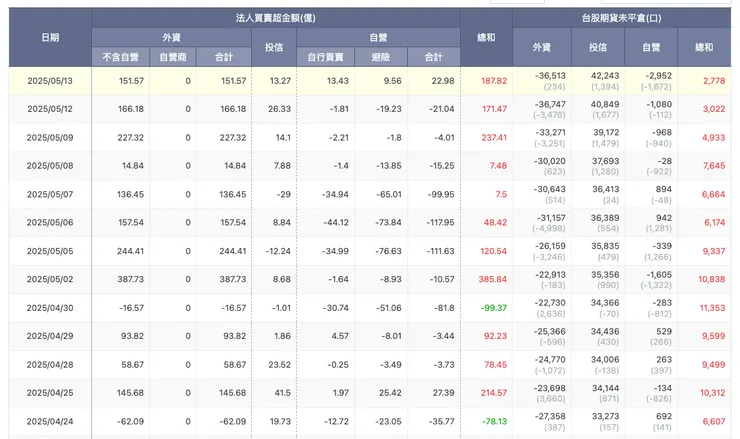
Task: Select the 2025/05/13 date row
Action: pos(370,81)
